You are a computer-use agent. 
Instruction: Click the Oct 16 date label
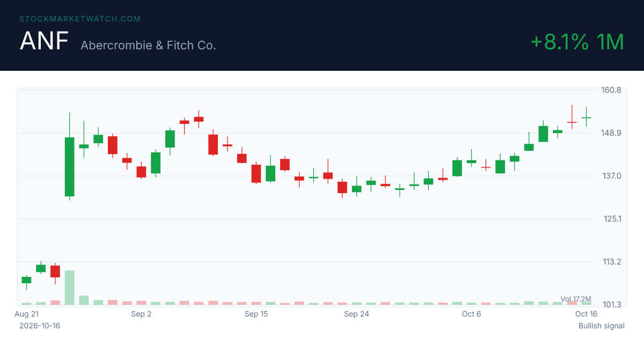click(x=586, y=314)
